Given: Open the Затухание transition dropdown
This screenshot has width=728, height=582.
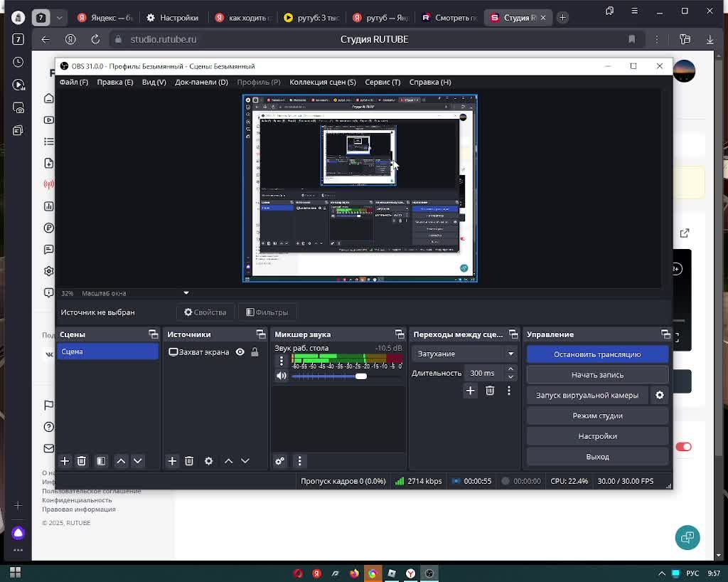Looking at the screenshot, I should pyautogui.click(x=465, y=354).
